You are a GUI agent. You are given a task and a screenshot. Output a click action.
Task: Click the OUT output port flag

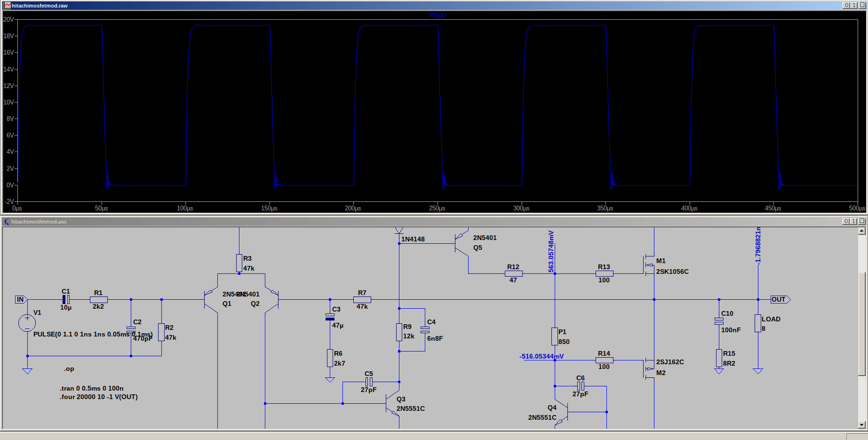[780, 299]
